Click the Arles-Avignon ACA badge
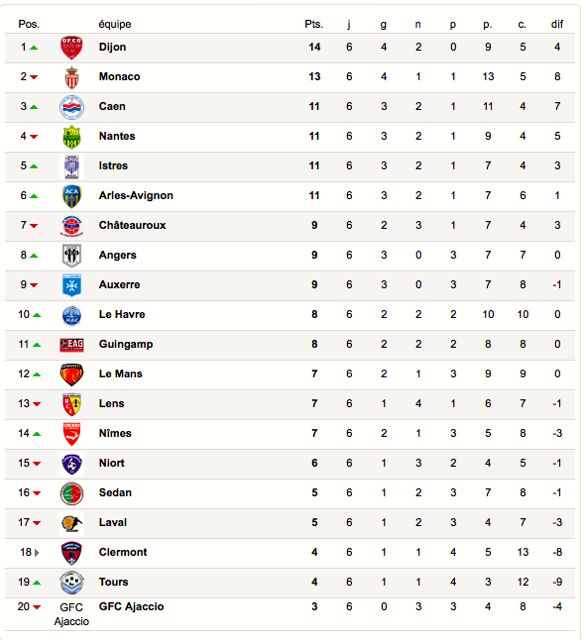The width and height of the screenshot is (585, 640). point(71,196)
